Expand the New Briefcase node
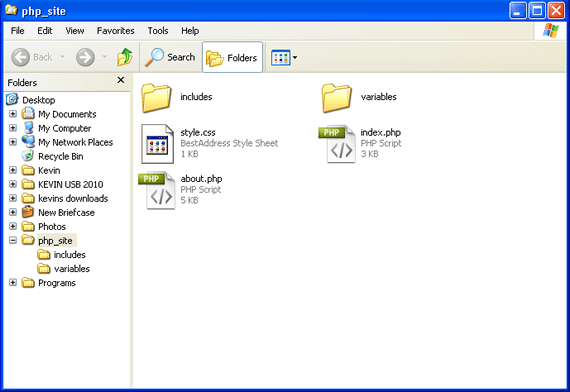 click(13, 212)
